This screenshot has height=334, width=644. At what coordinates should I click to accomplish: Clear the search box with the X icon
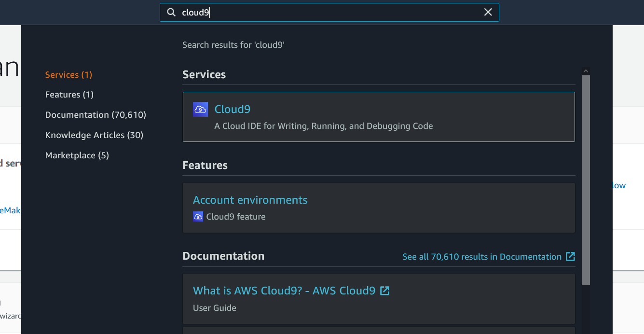pos(488,13)
